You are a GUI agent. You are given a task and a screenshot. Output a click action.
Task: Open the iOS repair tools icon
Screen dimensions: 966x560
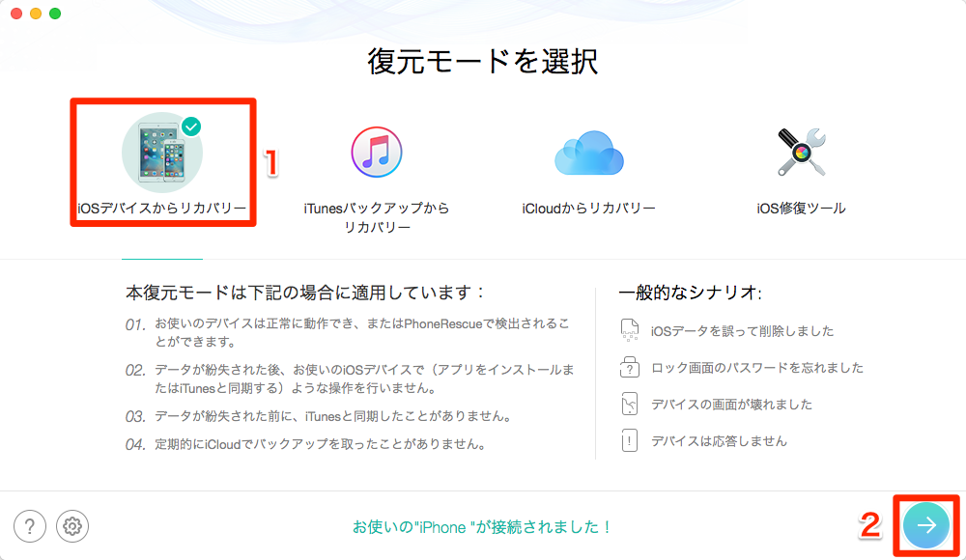coord(801,153)
